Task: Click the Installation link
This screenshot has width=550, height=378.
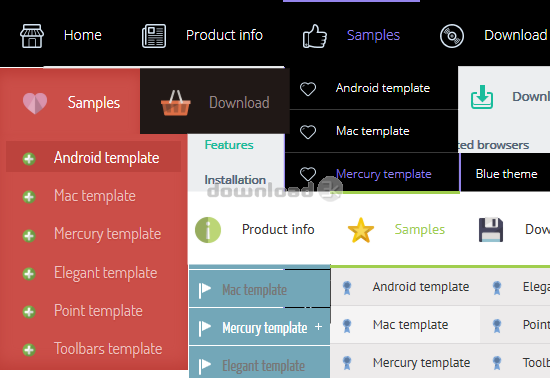Action: [235, 180]
